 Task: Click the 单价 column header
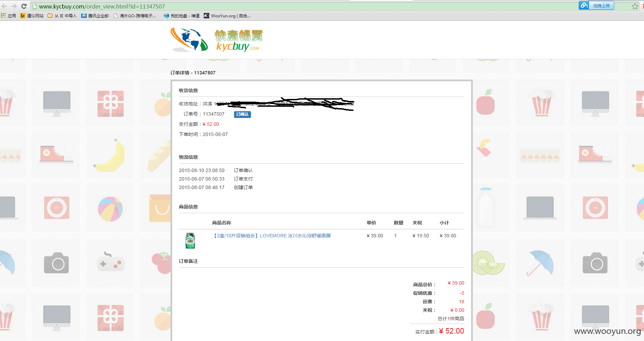(371, 223)
